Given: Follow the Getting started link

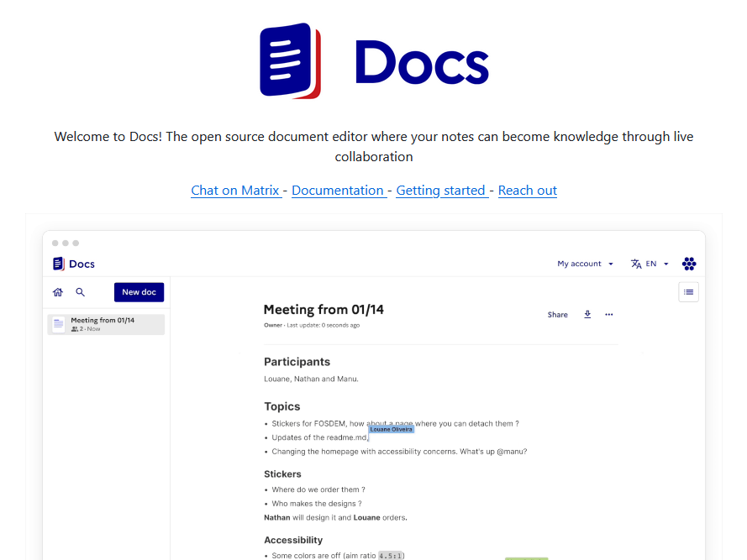Looking at the screenshot, I should coord(442,191).
